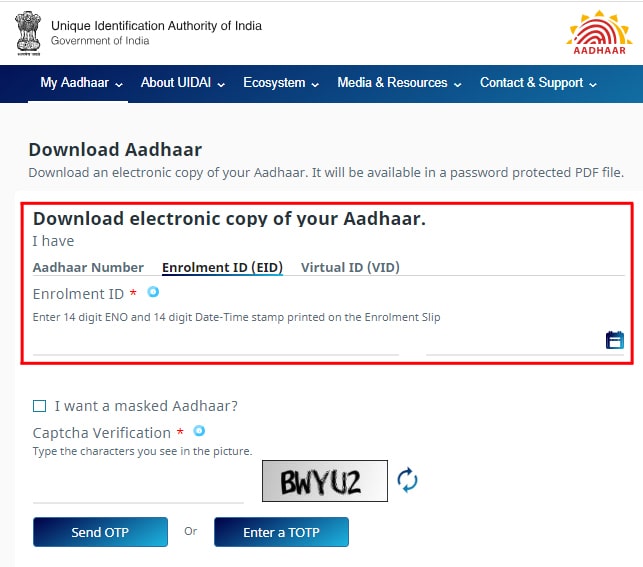
Task: Switch to the Virtual ID (VID) tab
Action: 350,267
